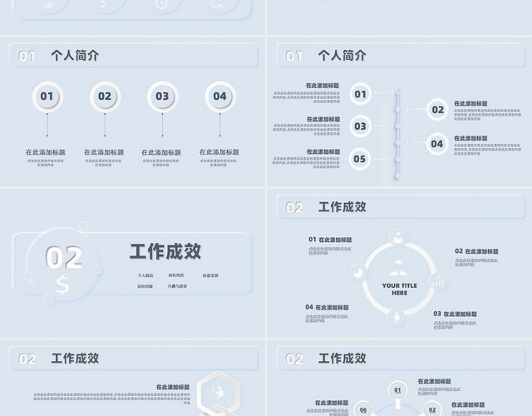This screenshot has width=532, height=416.
Task: Click the 在此添加标题 caption under circle 02
Action: pyautogui.click(x=104, y=152)
